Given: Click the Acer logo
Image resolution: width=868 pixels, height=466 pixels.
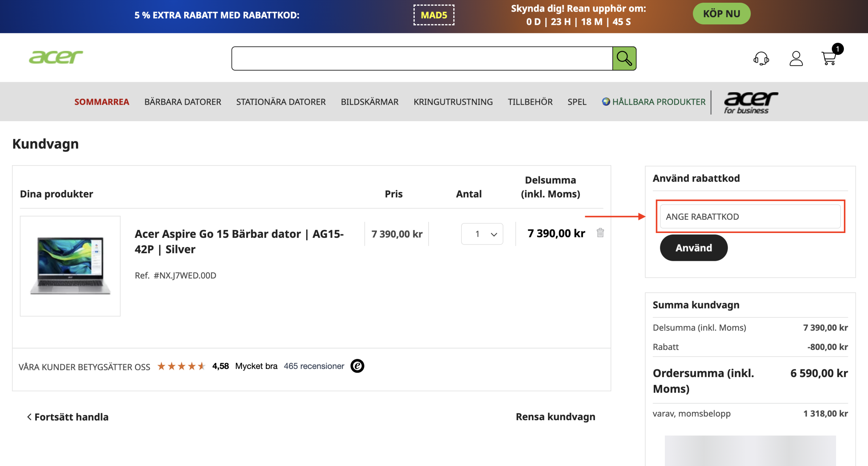Looking at the screenshot, I should coord(56,57).
